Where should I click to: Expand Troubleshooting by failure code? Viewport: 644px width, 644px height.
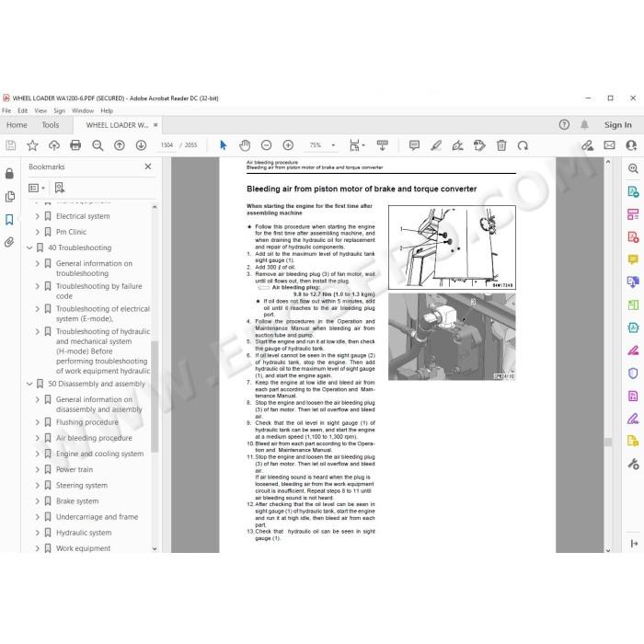[38, 286]
